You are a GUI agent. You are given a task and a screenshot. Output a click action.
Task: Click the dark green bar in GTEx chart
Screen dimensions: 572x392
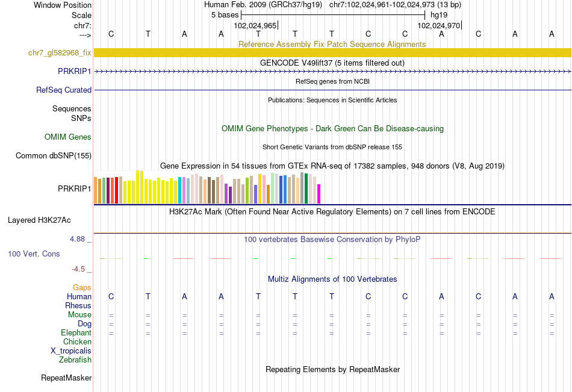(306, 188)
